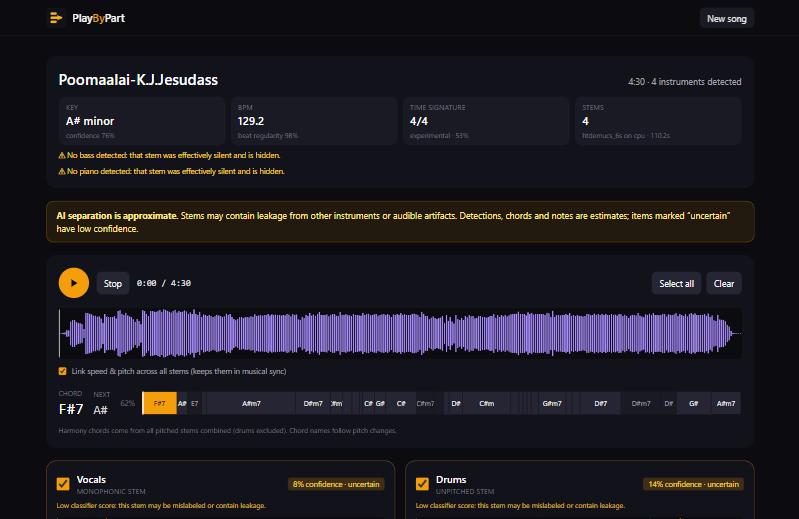Image resolution: width=799 pixels, height=519 pixels.
Task: Click the STEMS card count value
Action: (x=585, y=121)
